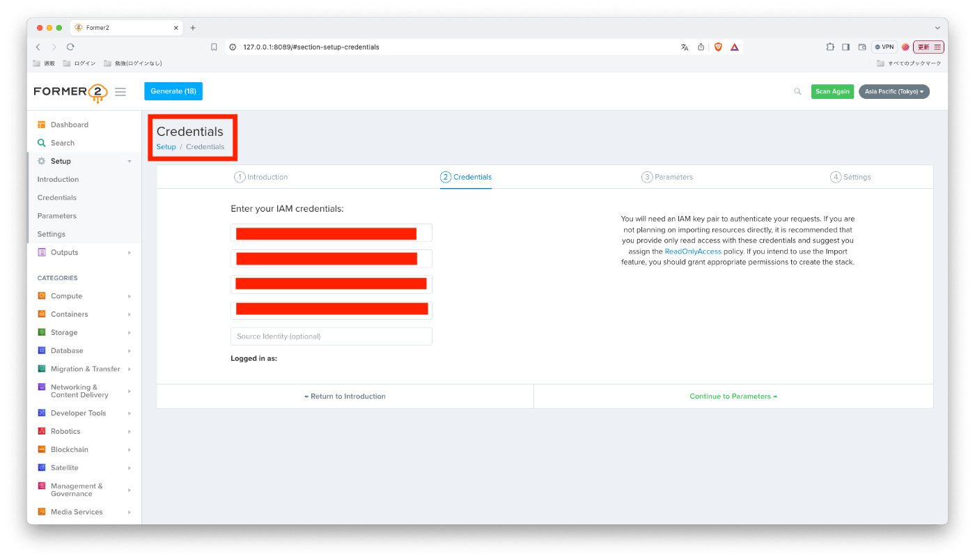Click the Networking & Content Delivery icon
The image size is (975, 560).
pos(42,387)
